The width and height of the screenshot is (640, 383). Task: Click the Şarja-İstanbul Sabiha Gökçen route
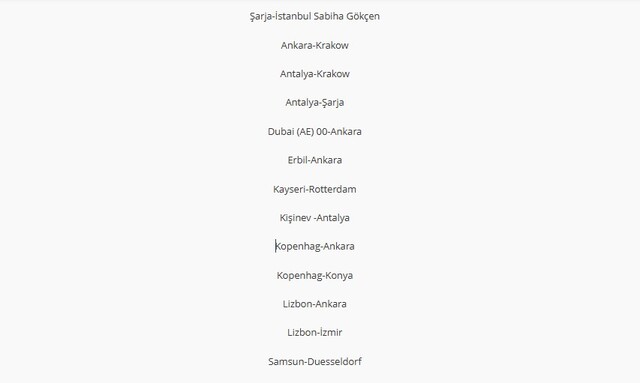(315, 16)
